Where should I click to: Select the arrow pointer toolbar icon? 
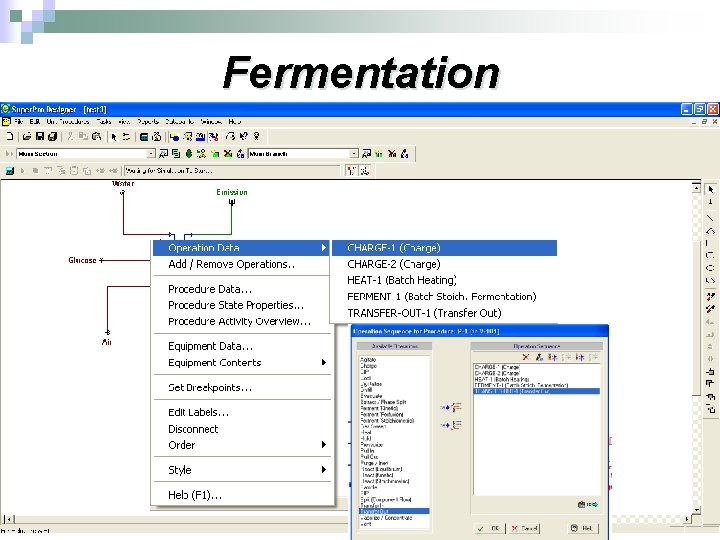114,136
